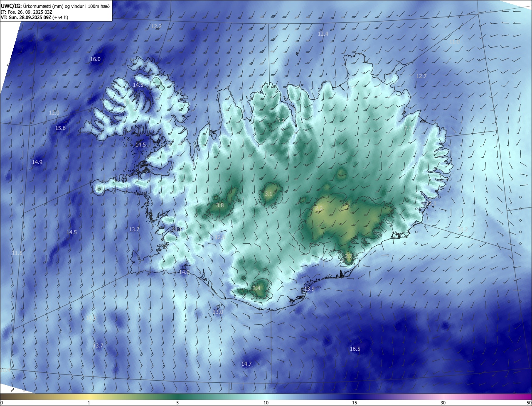This screenshot has width=532, height=406.
Task: Click the 12.2 value label on the map
Action: coord(156,26)
